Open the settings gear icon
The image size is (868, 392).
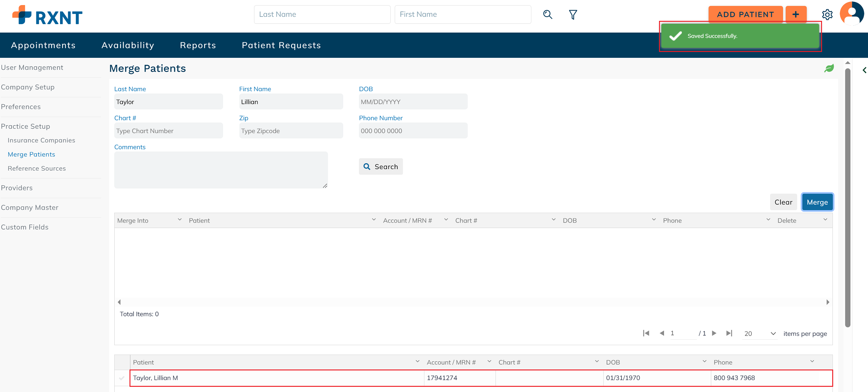(x=827, y=15)
